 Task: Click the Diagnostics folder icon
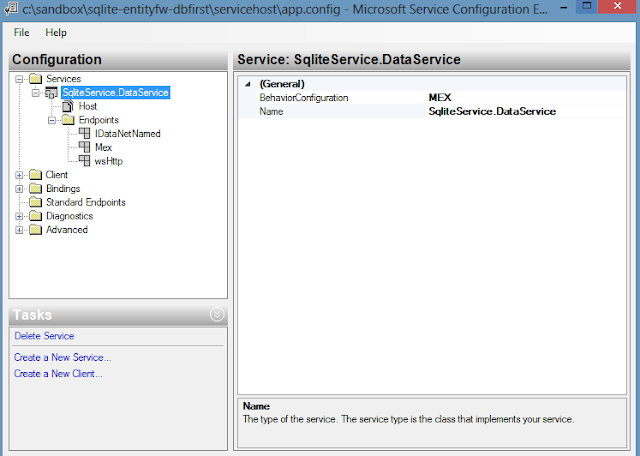point(36,216)
